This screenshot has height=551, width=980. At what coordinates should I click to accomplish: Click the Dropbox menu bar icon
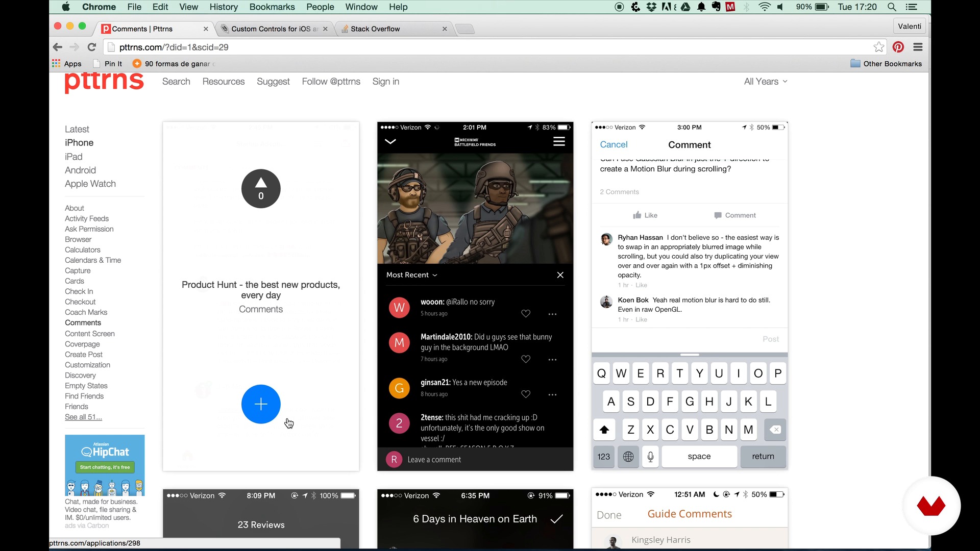(652, 7)
